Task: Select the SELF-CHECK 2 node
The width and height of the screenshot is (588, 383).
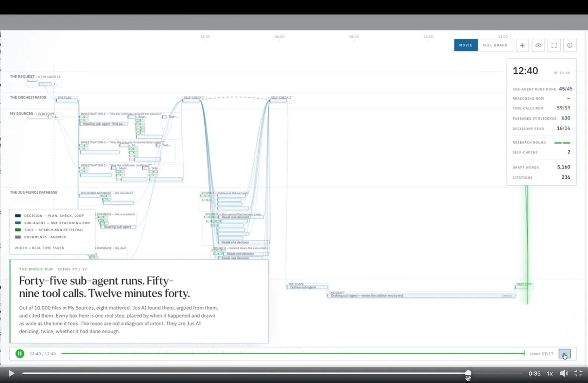Action: tap(279, 100)
